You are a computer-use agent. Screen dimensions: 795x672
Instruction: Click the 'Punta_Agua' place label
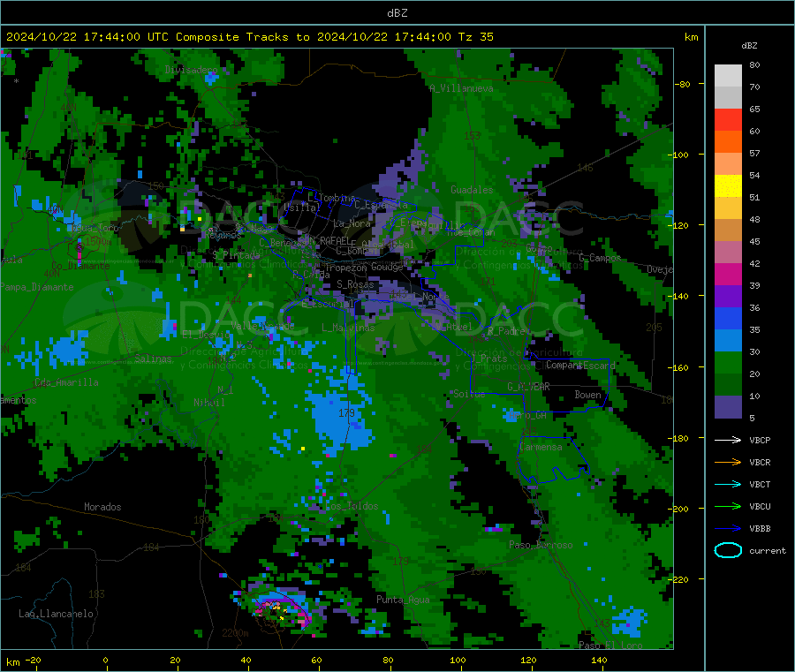click(403, 600)
